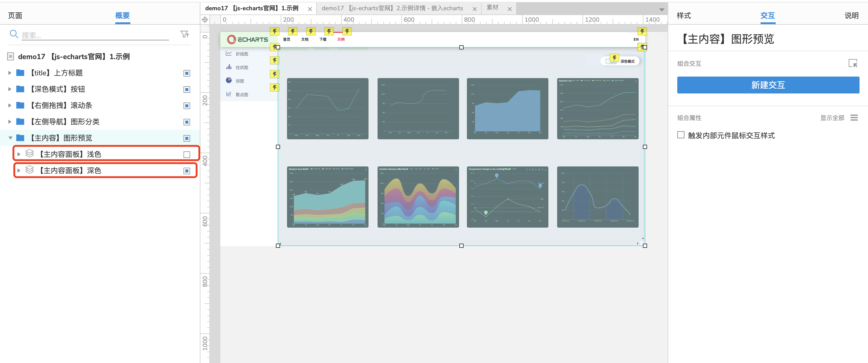Click folder icon of 【主内容】图形预览
Image resolution: width=868 pixels, height=363 pixels.
20,138
